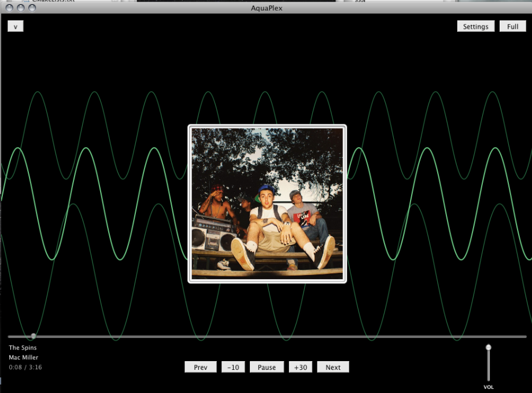Screen dimensions: 532x393
Task: Click the AquaPlex window title
Action: tap(267, 8)
